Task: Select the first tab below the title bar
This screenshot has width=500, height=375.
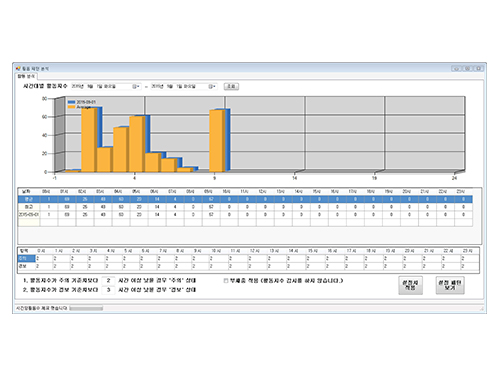Action: tap(26, 76)
